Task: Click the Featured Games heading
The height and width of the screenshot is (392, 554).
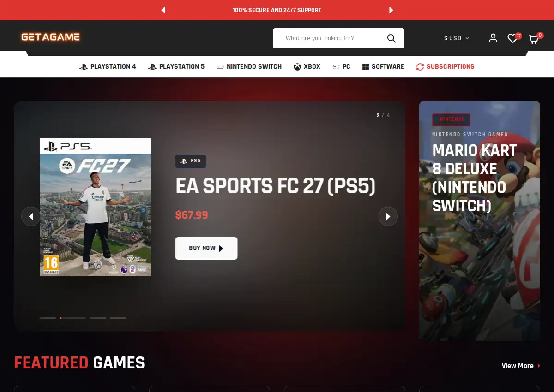Action: [x=79, y=363]
